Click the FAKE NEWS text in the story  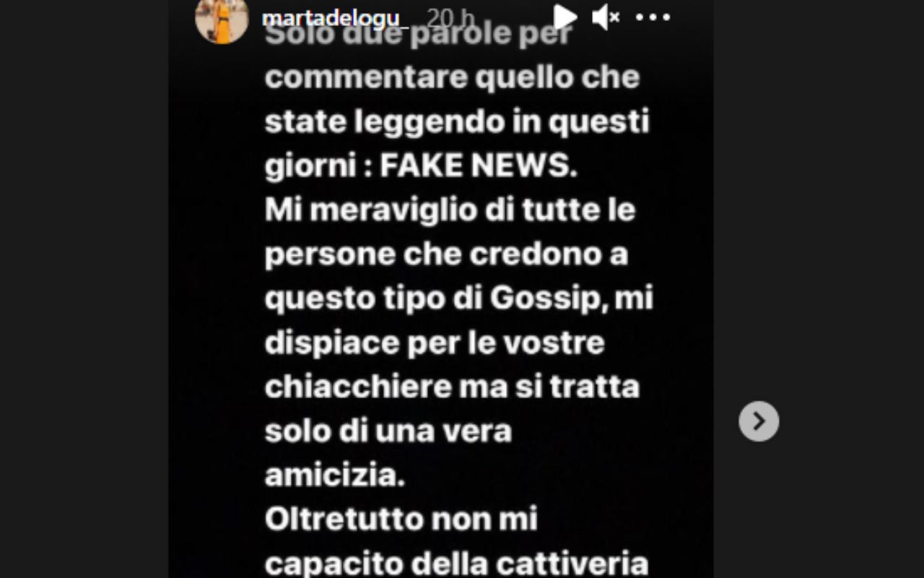click(479, 166)
